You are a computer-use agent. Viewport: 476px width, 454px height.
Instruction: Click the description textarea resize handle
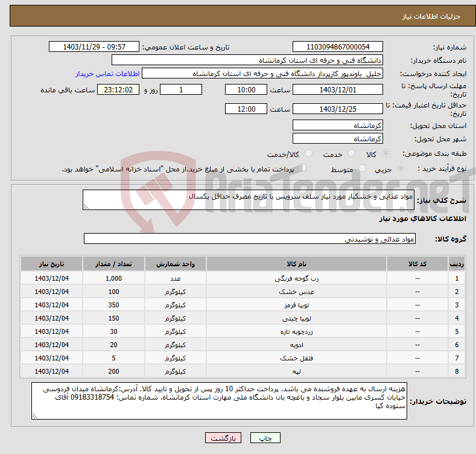coord(86,206)
